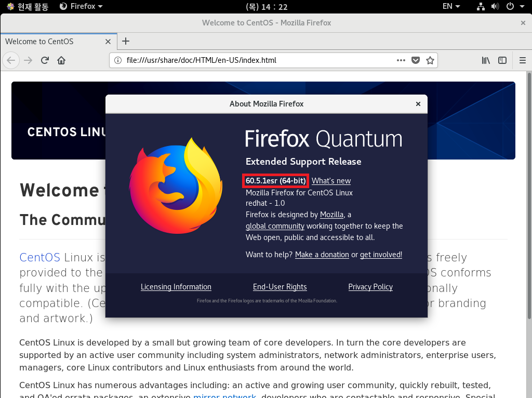Open the Firefox home page icon
The height and width of the screenshot is (398, 532).
61,60
